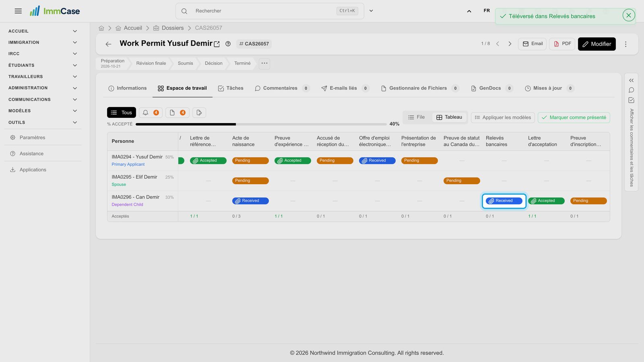Open the three-dot more options menu
Screen dimensions: 644x362
(625, 44)
